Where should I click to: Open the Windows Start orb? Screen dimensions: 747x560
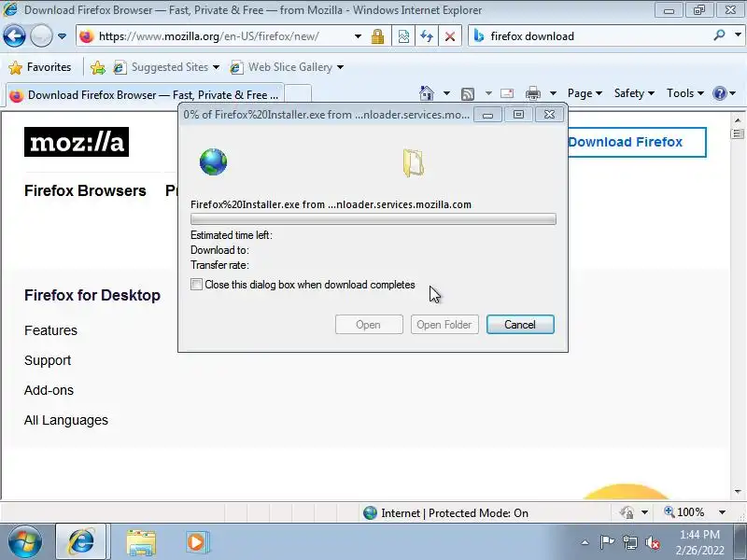(x=24, y=541)
